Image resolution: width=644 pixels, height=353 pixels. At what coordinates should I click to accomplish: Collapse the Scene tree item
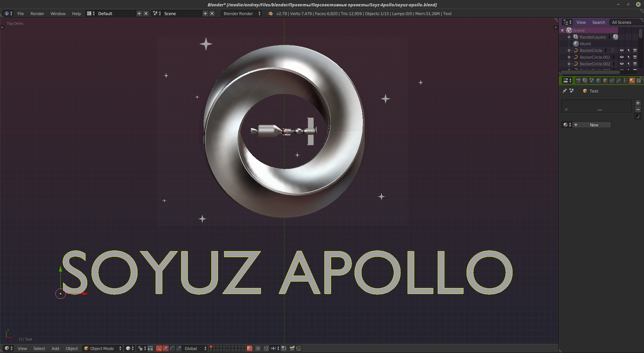click(562, 30)
